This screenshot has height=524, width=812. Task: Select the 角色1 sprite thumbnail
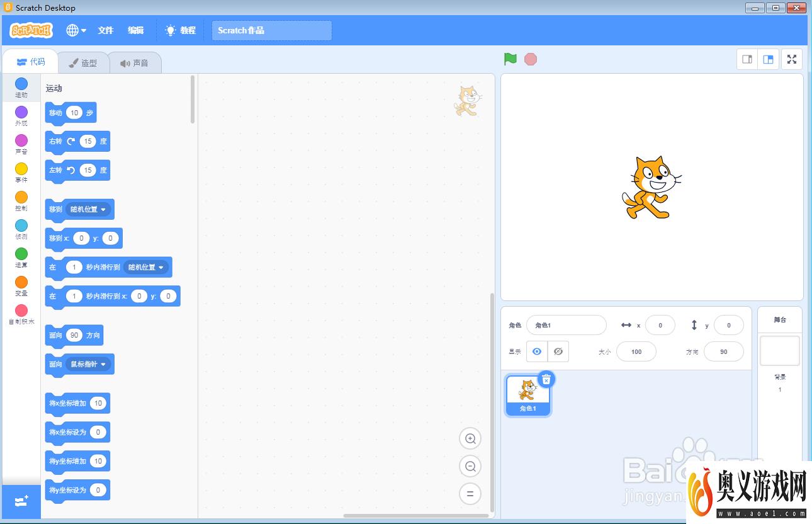pyautogui.click(x=527, y=395)
